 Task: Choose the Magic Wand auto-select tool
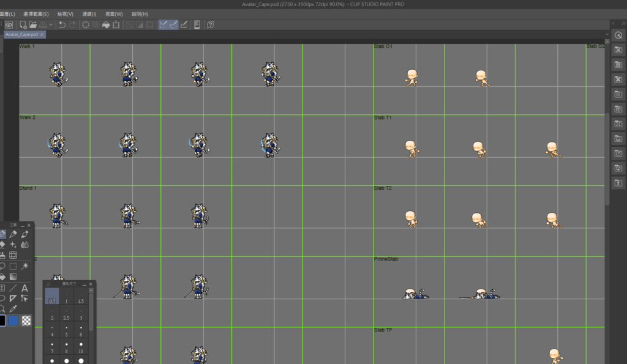[x=24, y=266]
